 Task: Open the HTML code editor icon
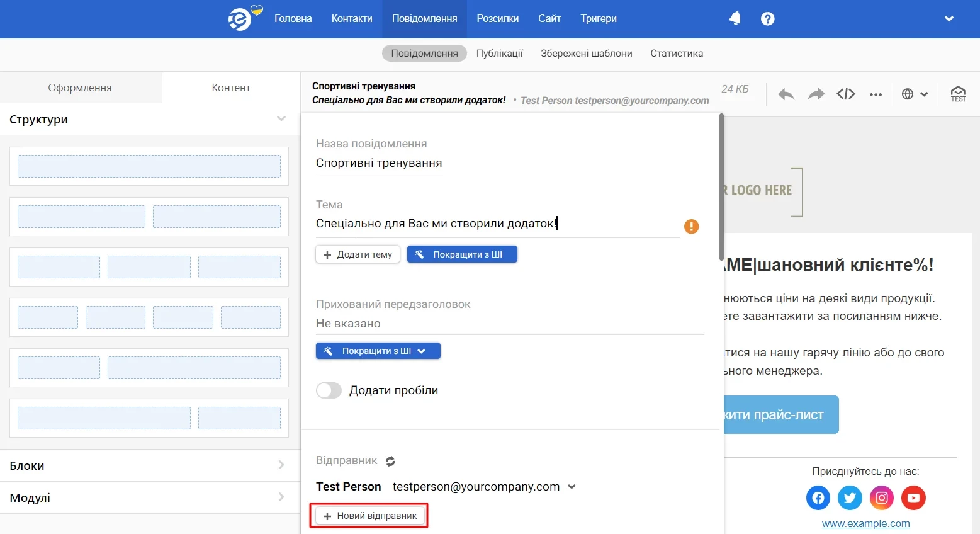pos(846,94)
